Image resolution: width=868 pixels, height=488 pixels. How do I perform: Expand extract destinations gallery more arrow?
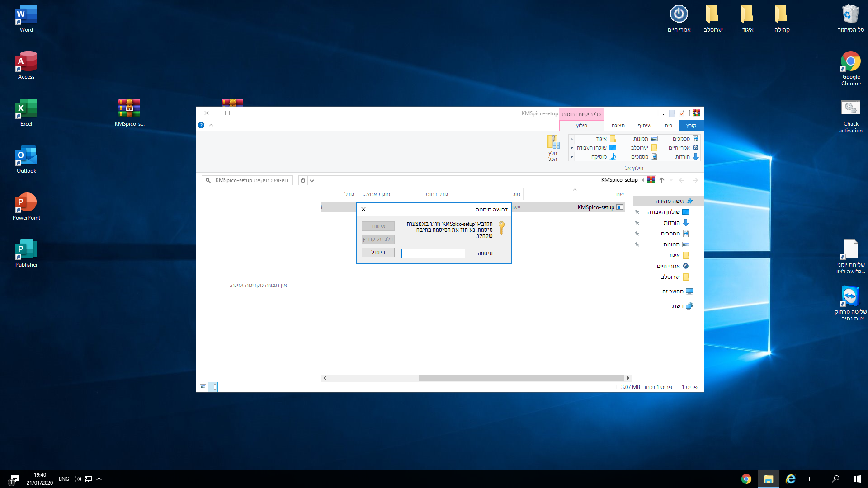pos(571,157)
